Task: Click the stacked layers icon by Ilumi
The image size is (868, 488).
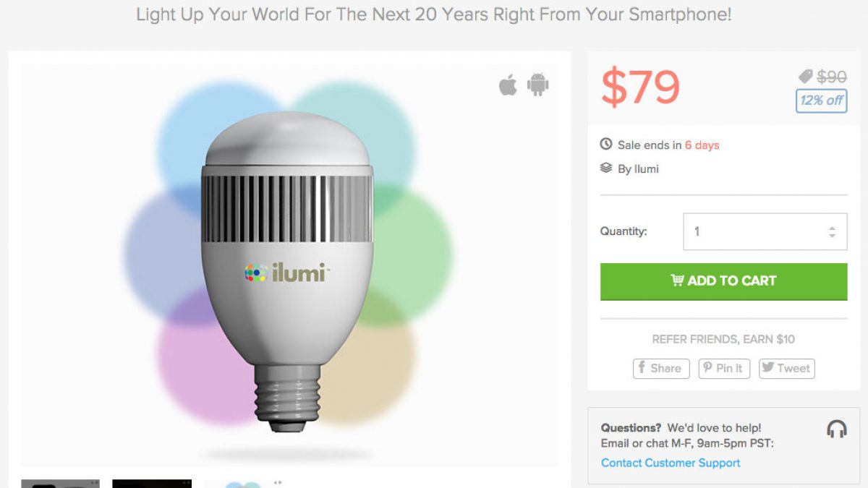Action: point(606,168)
